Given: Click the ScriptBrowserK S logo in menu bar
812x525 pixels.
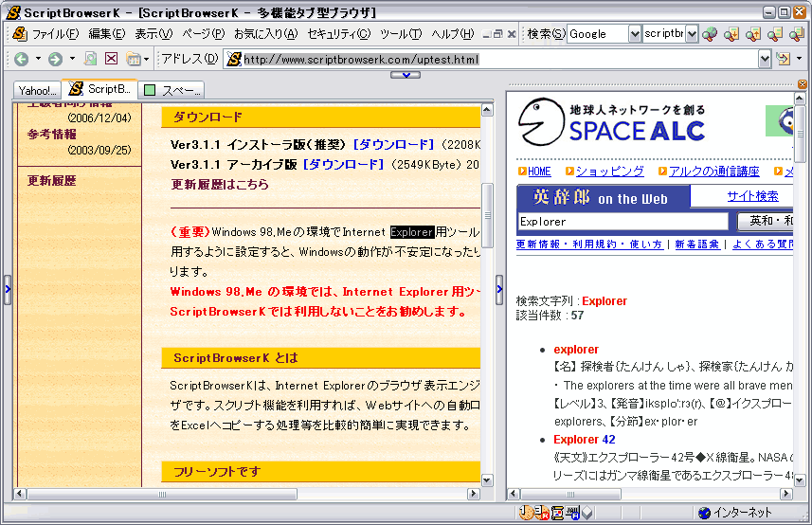Looking at the screenshot, I should (20, 34).
